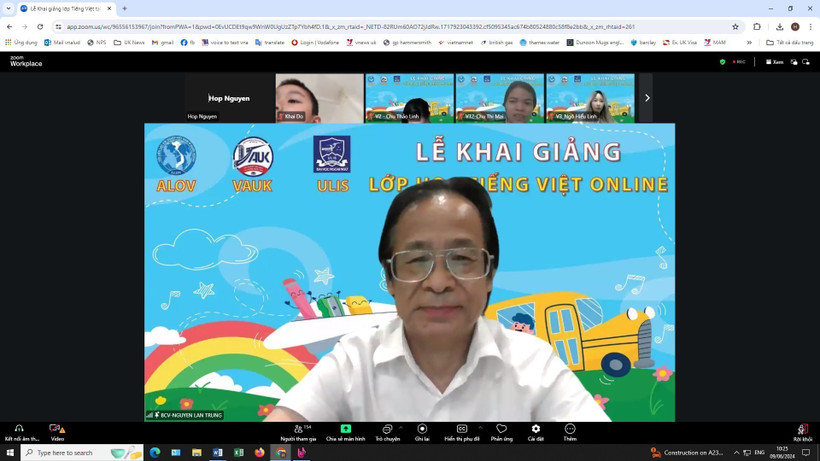The width and height of the screenshot is (820, 461).
Task: Open the voice to text vna bookmark
Action: [225, 42]
